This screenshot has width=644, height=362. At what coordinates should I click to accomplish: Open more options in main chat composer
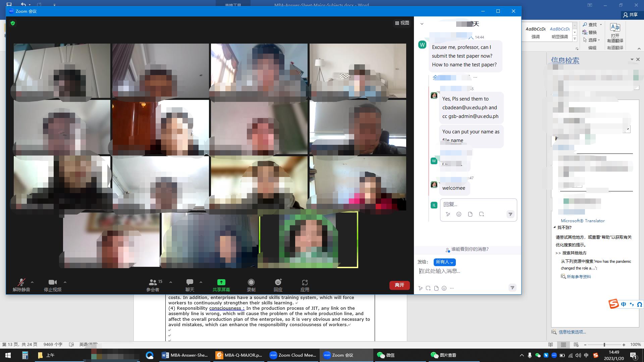(452, 288)
